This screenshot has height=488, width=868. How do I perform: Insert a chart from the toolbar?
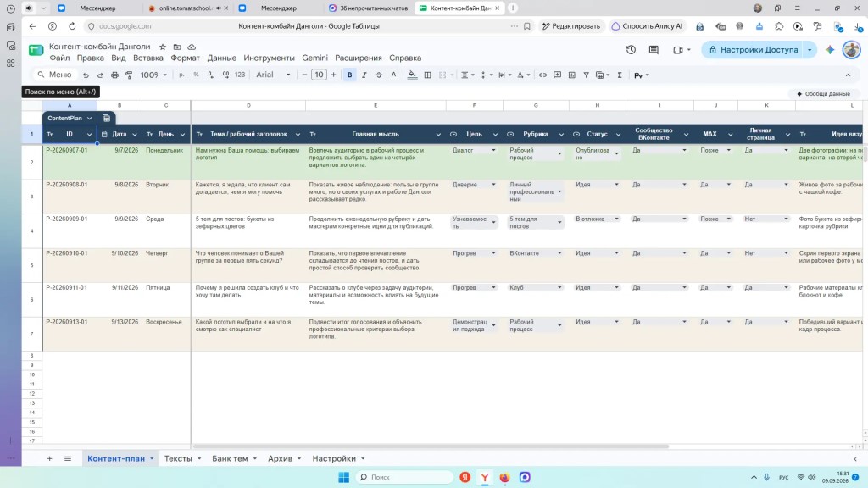coord(572,75)
